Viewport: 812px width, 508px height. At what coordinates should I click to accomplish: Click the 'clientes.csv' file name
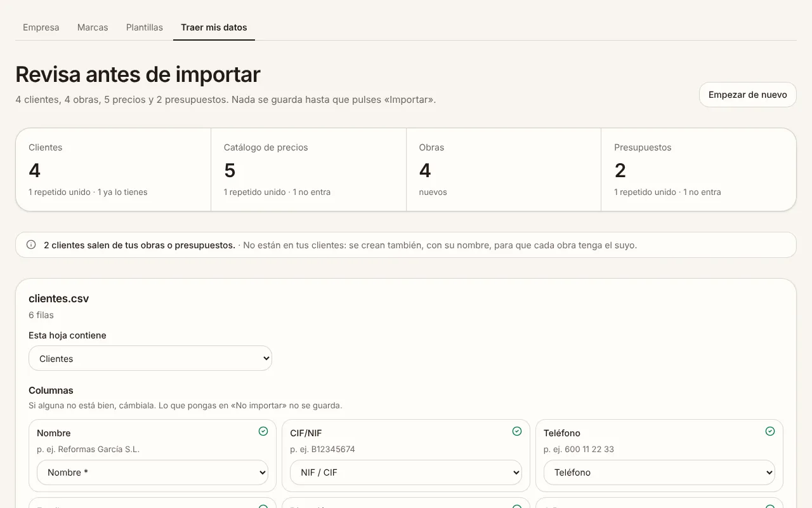(x=58, y=298)
